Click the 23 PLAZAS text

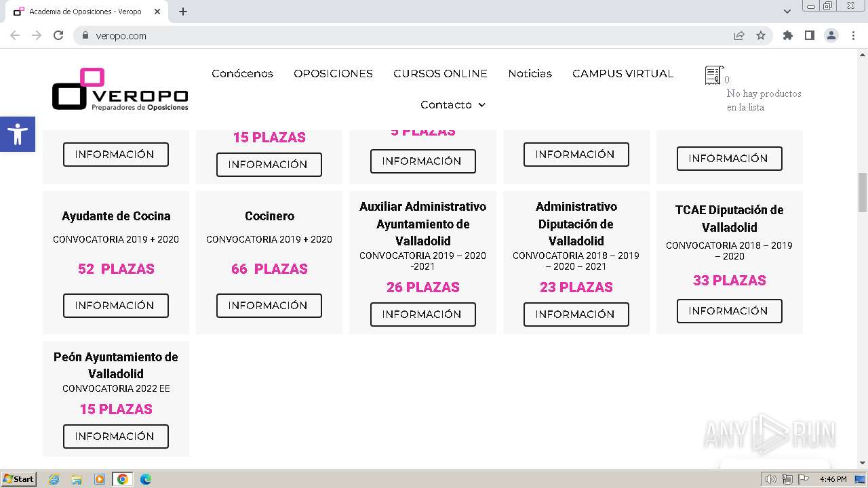(x=576, y=287)
